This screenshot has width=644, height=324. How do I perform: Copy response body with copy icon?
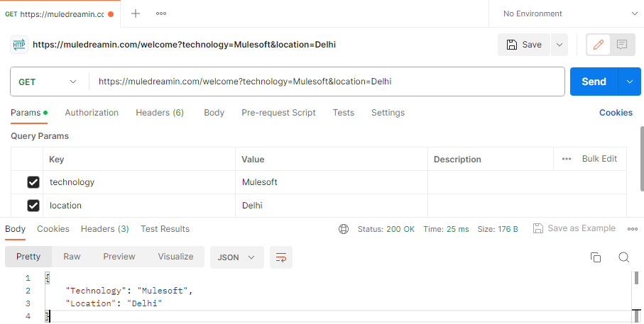(x=596, y=257)
